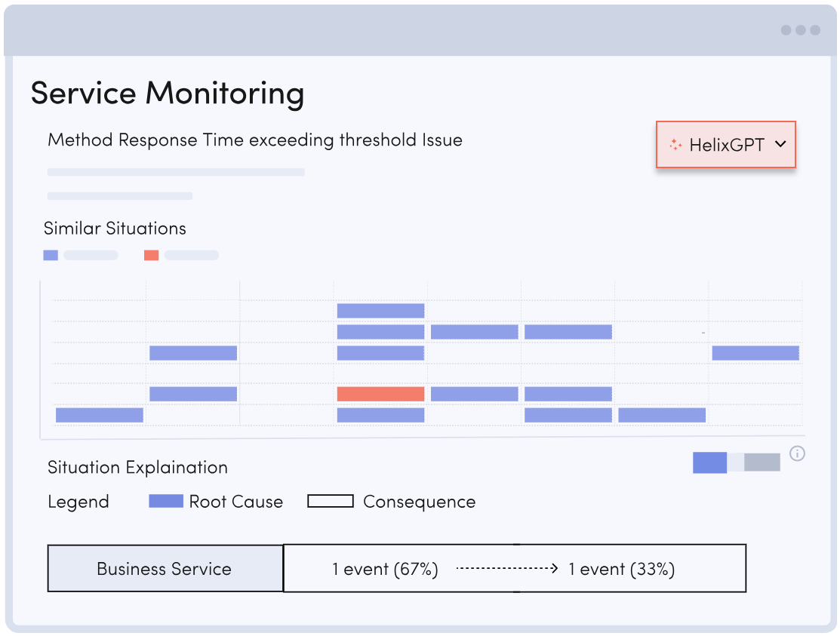The image size is (840, 636).
Task: Select the topmost blue bar in chart
Action: [380, 311]
